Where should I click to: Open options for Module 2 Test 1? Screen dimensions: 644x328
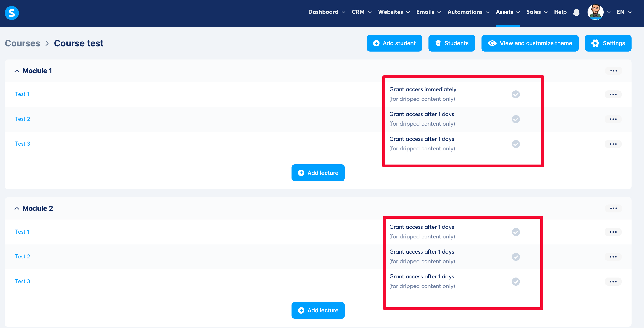(613, 232)
